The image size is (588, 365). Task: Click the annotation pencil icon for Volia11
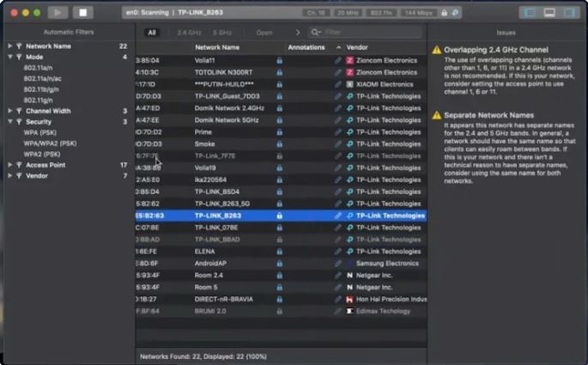pyautogui.click(x=338, y=60)
